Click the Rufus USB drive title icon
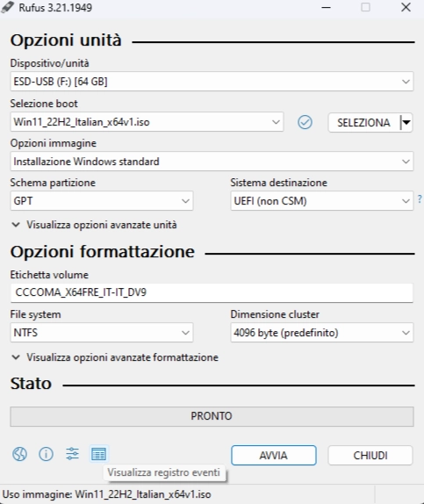Viewport: 424px width, 504px height. tap(7, 7)
